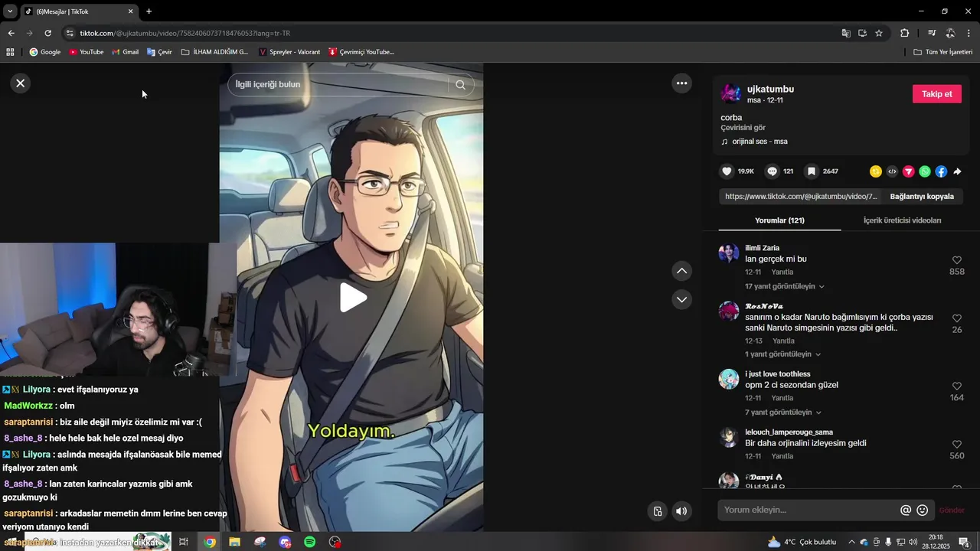The width and height of the screenshot is (980, 551).
Task: Follow ujkatumbu with Takip et
Action: click(x=936, y=94)
